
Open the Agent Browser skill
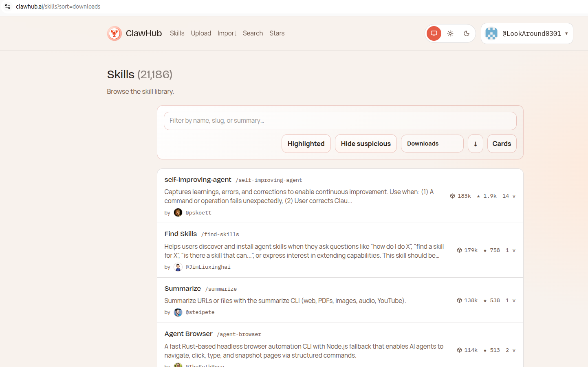188,334
